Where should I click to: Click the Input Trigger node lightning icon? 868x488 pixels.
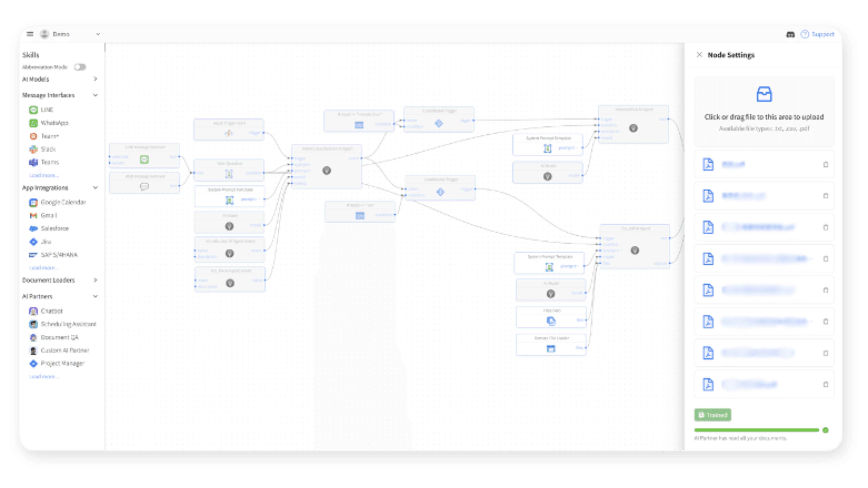(x=229, y=133)
